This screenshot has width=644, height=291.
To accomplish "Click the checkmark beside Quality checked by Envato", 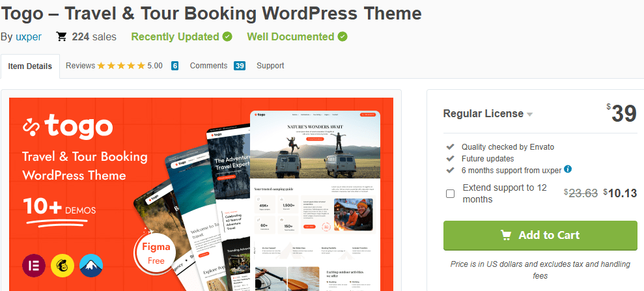I will coord(450,146).
